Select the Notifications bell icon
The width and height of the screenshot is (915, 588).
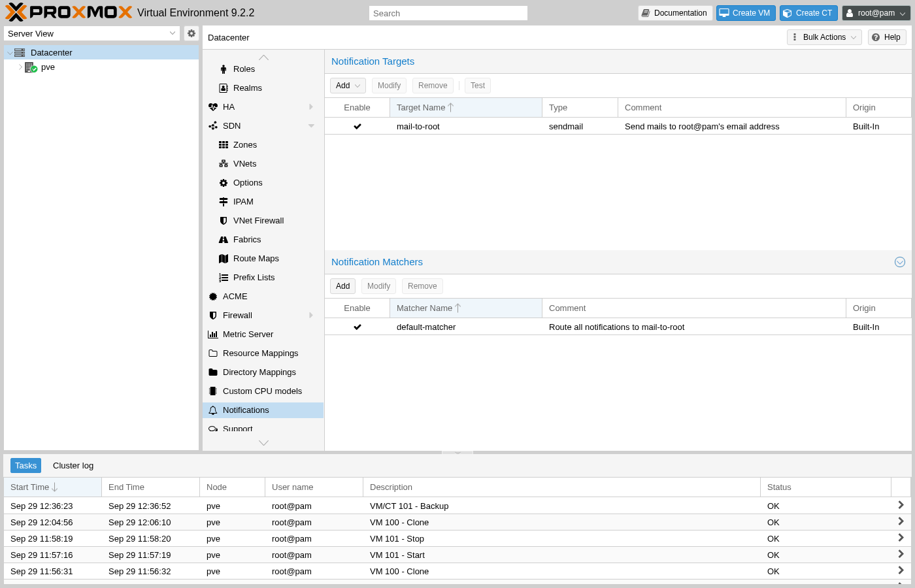(213, 410)
